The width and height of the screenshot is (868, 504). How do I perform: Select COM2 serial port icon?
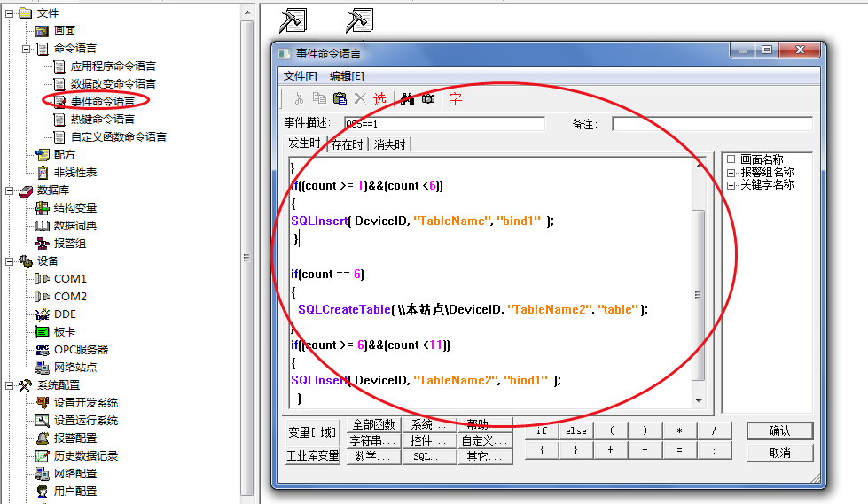tap(42, 297)
